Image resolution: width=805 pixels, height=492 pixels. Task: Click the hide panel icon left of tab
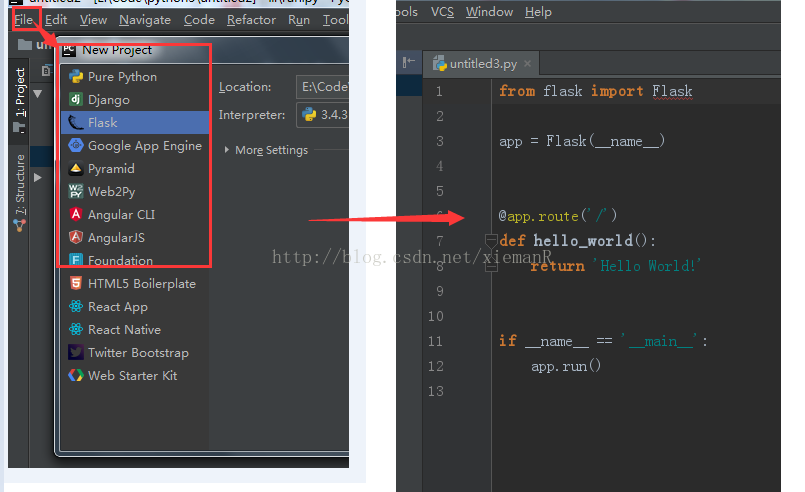click(x=409, y=63)
